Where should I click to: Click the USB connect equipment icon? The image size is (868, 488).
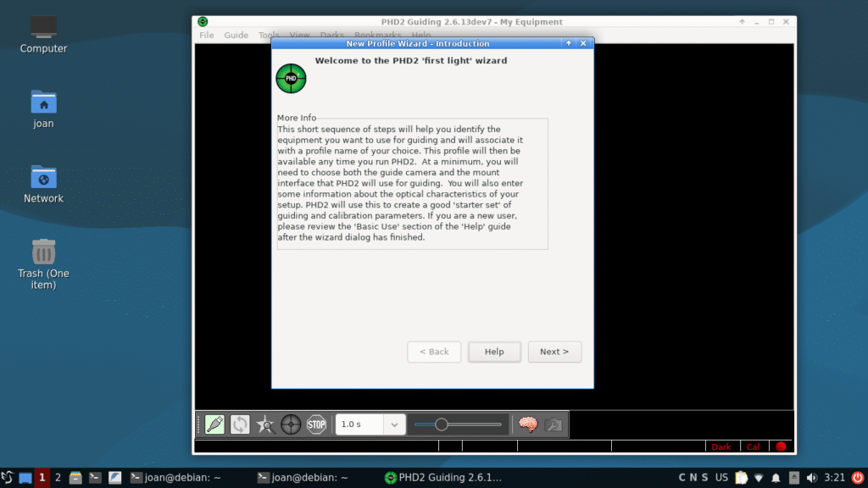(x=215, y=424)
